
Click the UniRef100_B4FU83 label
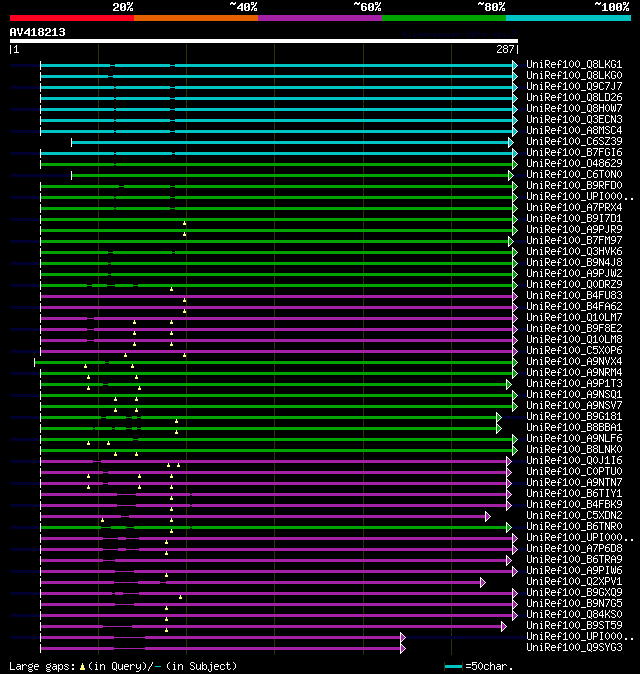pyautogui.click(x=574, y=296)
